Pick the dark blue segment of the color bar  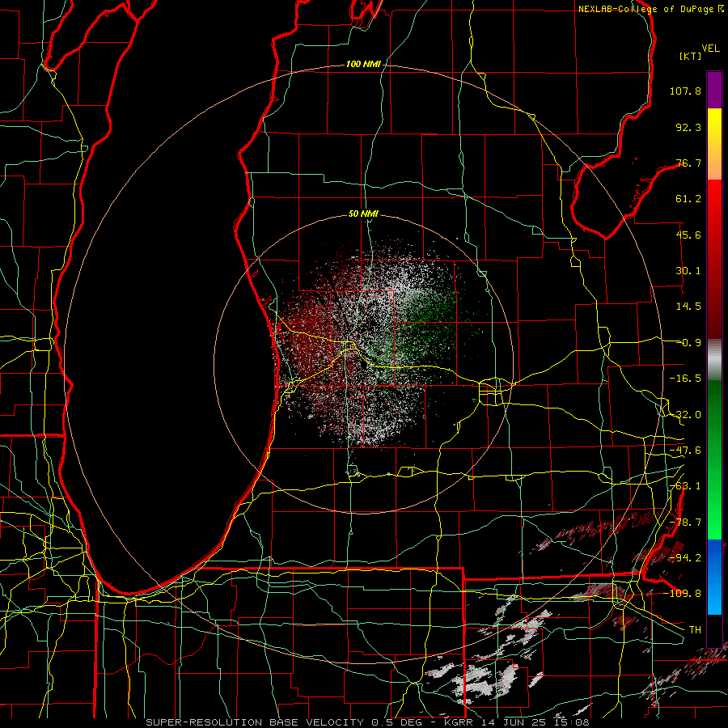click(x=714, y=557)
